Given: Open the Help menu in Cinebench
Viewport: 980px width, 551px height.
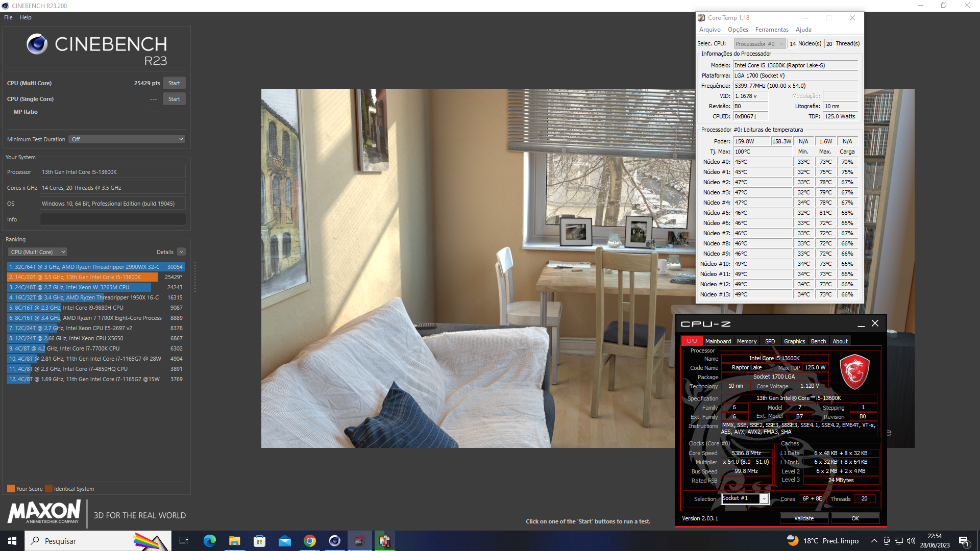Looking at the screenshot, I should [x=26, y=17].
